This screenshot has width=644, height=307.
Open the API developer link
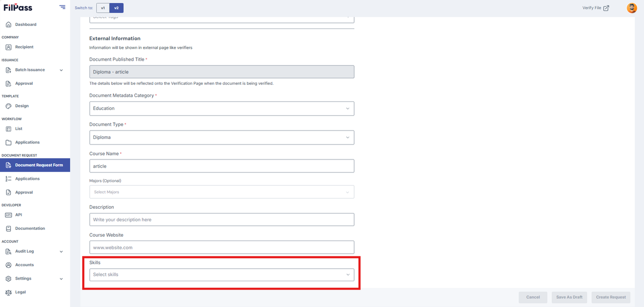pos(18,215)
